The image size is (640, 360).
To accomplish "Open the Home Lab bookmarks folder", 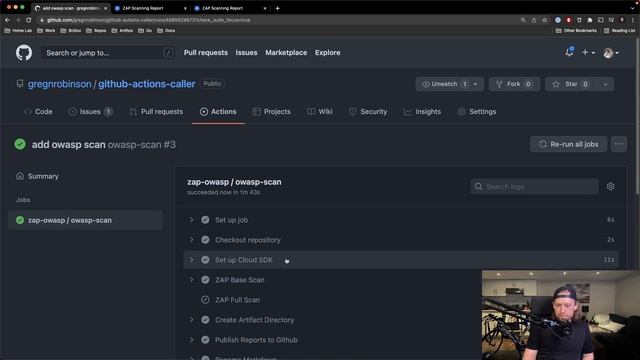I will click(18, 31).
